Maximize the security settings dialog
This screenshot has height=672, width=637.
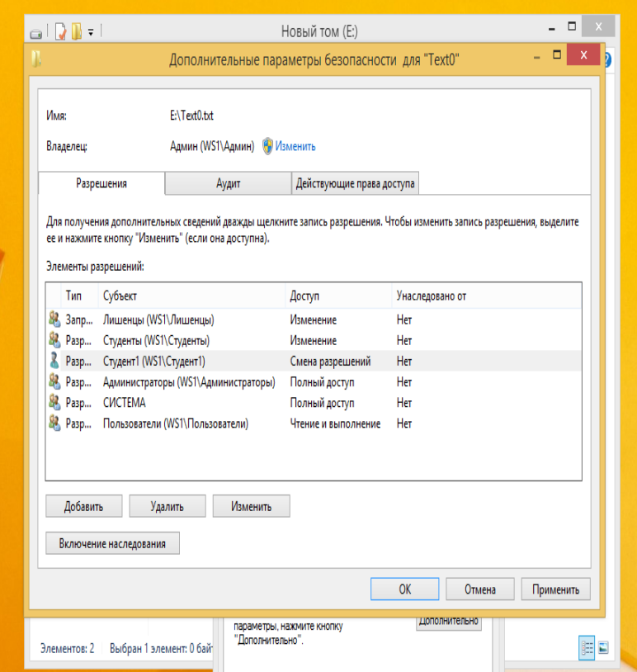click(x=557, y=54)
